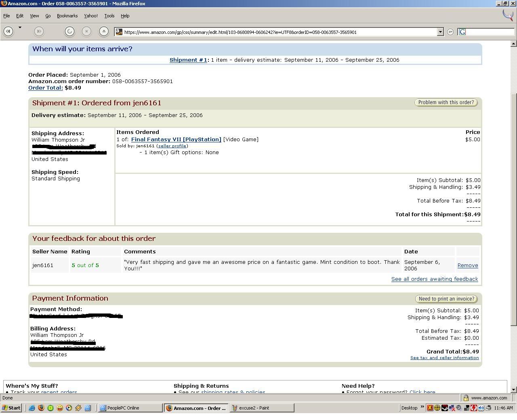517x420 pixels.
Task: Open the Edit menu
Action: point(19,16)
